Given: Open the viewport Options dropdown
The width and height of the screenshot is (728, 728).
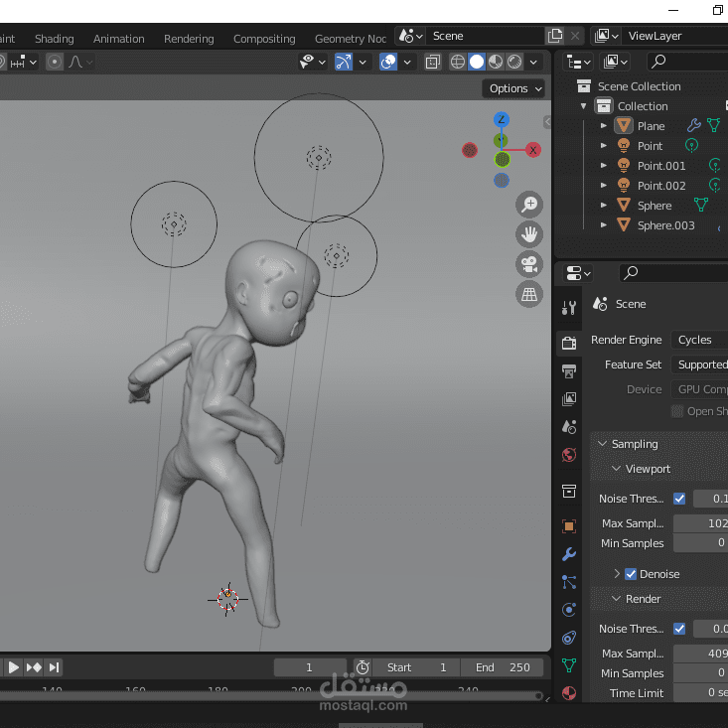Looking at the screenshot, I should [x=515, y=88].
